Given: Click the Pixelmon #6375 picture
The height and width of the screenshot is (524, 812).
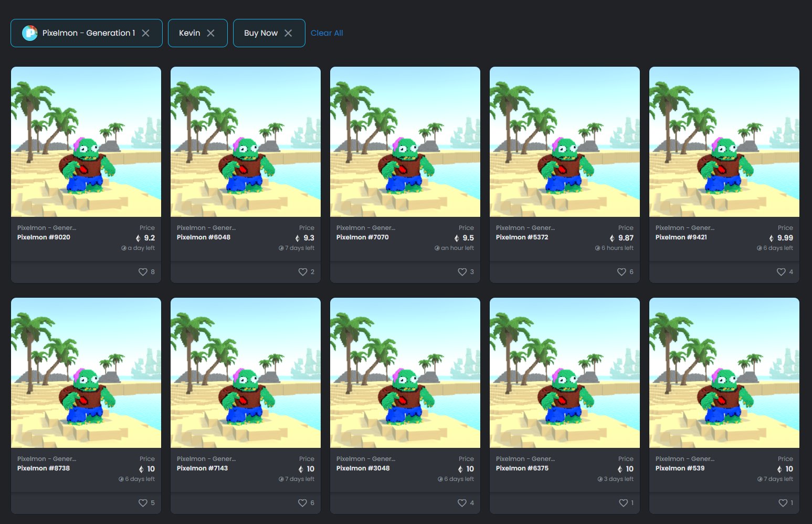Looking at the screenshot, I should [565, 373].
